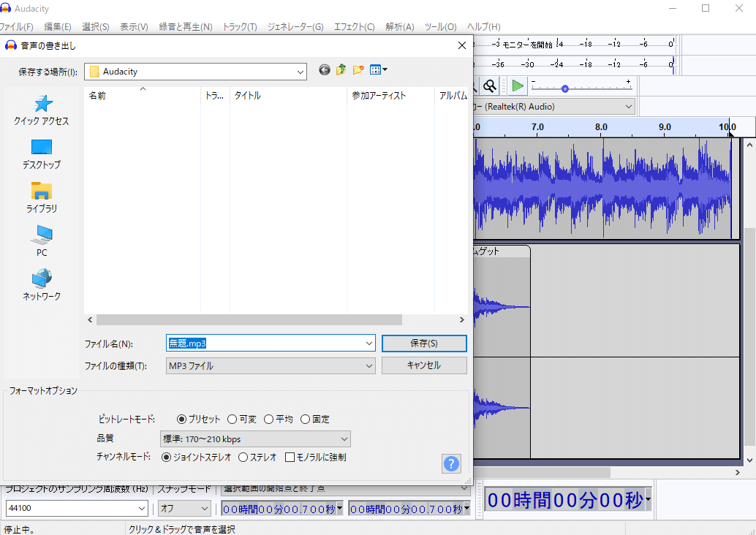Viewport: 756px width, 535px height.
Task: Open the large time display format arrow
Action: pyautogui.click(x=648, y=500)
